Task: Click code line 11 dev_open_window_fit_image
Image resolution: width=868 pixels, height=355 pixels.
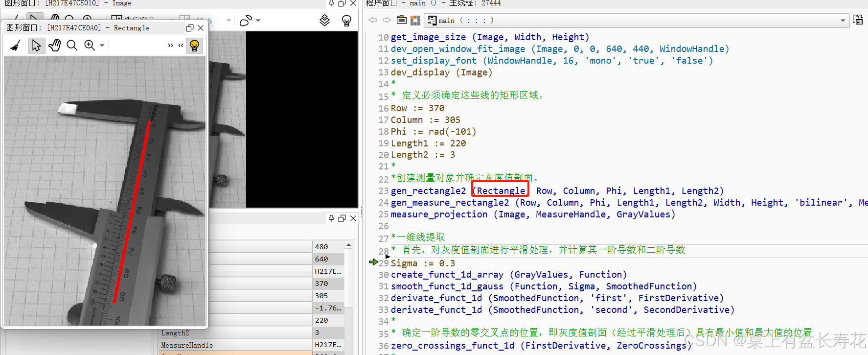Action: (560, 49)
